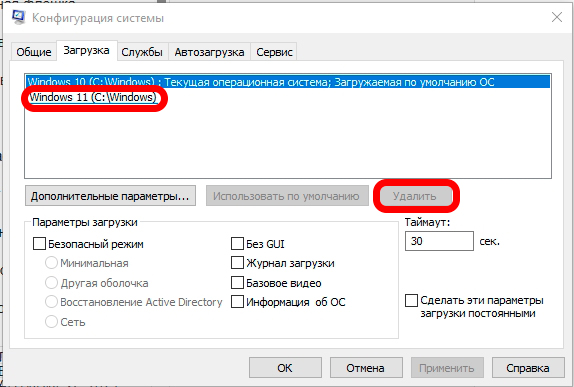
Task: Choose the Сеть radio option
Action: pyautogui.click(x=51, y=322)
